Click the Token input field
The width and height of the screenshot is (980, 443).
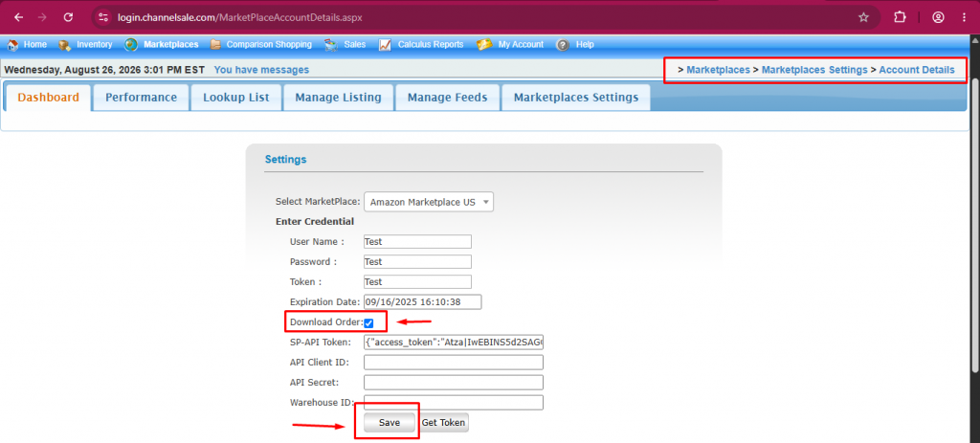point(417,282)
